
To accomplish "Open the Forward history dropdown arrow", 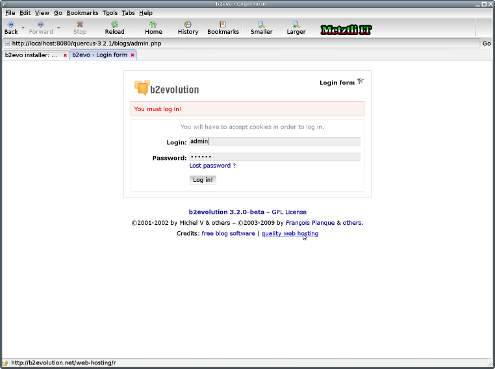I will pyautogui.click(x=58, y=28).
